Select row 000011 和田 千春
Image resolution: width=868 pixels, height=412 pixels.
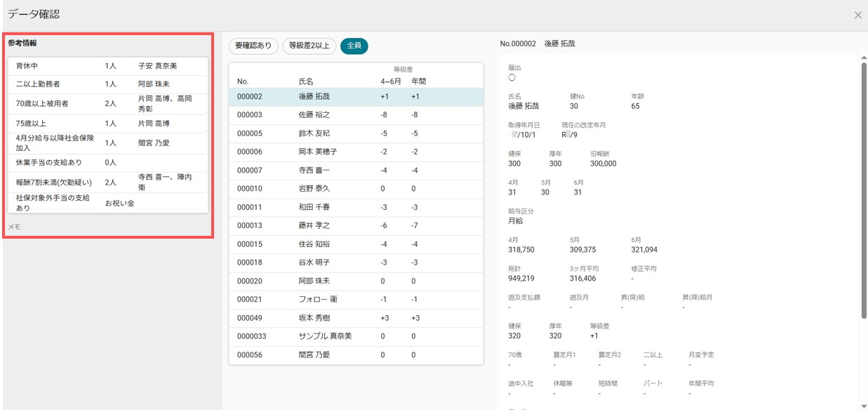click(x=356, y=207)
